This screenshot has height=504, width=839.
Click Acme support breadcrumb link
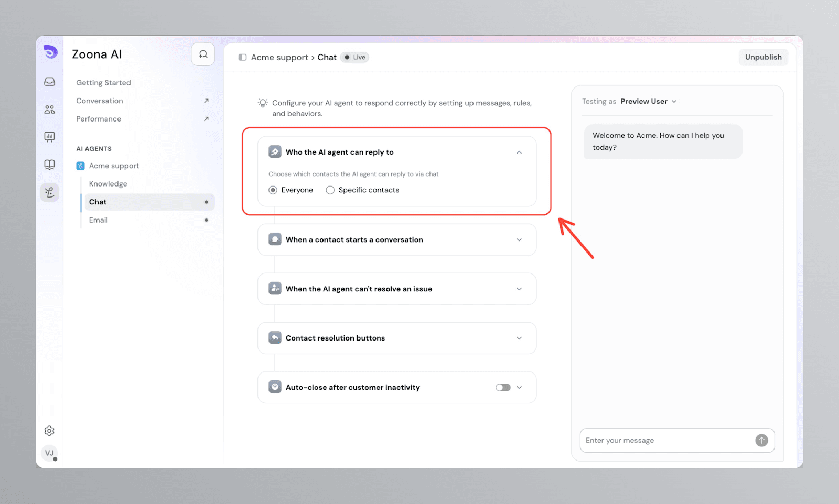pyautogui.click(x=279, y=57)
